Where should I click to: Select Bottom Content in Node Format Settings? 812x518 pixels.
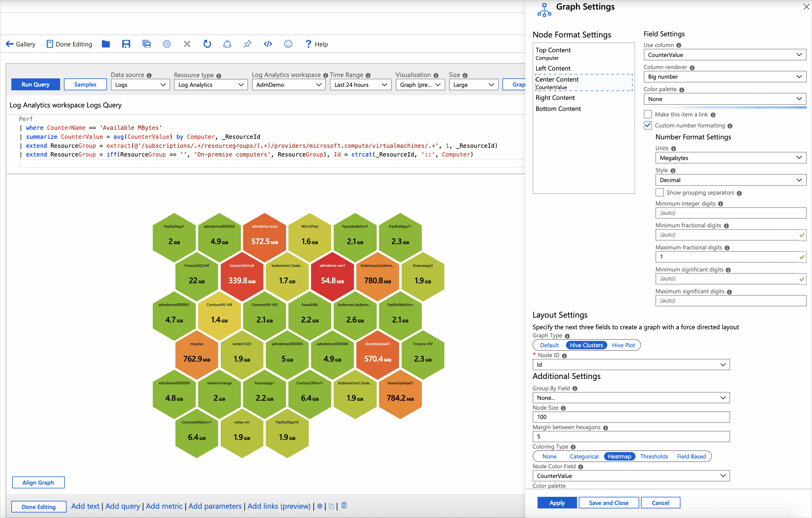(x=558, y=109)
